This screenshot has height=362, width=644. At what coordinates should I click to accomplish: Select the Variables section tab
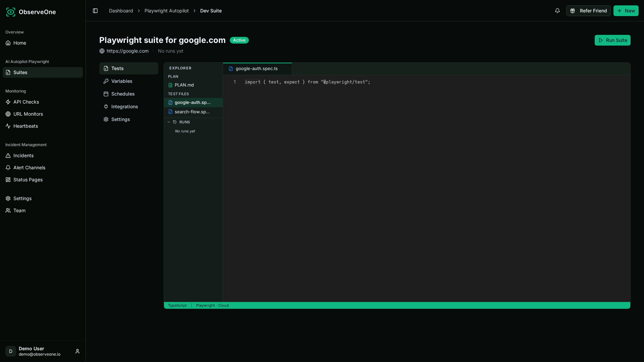(x=129, y=81)
